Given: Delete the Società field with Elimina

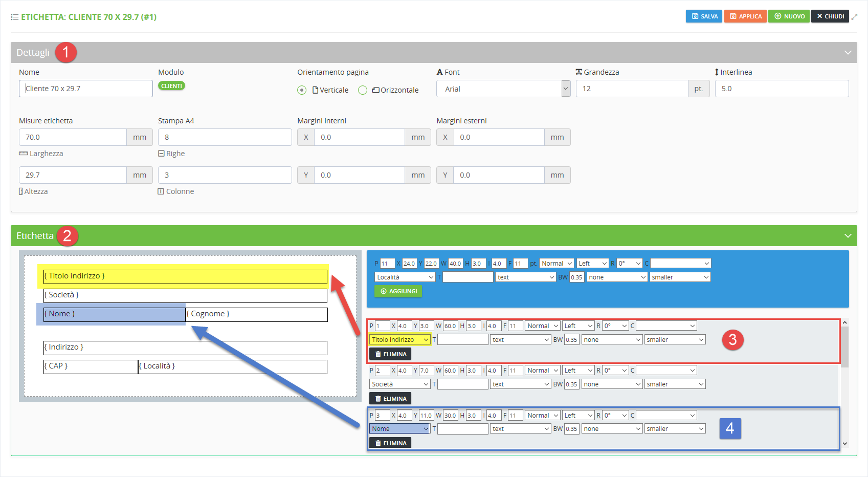Looking at the screenshot, I should (390, 399).
